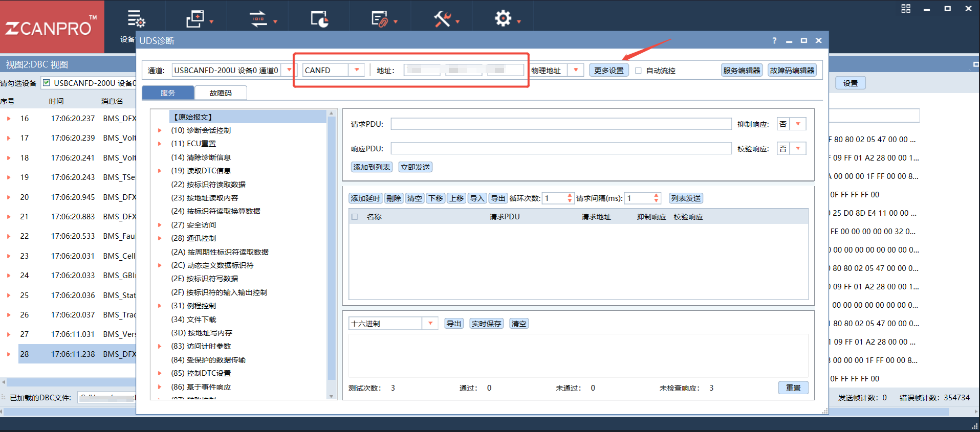Open the 故障码编辑器 button
Screen dimensions: 980x432
pyautogui.click(x=792, y=71)
